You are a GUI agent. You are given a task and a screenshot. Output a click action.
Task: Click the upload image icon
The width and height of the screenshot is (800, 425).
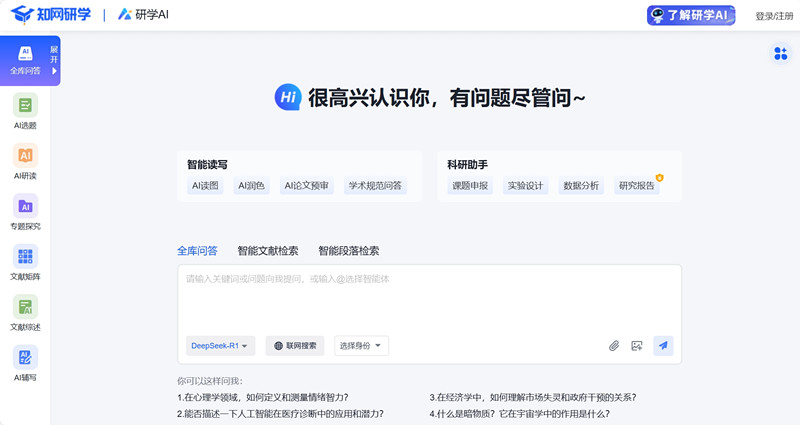pos(637,346)
